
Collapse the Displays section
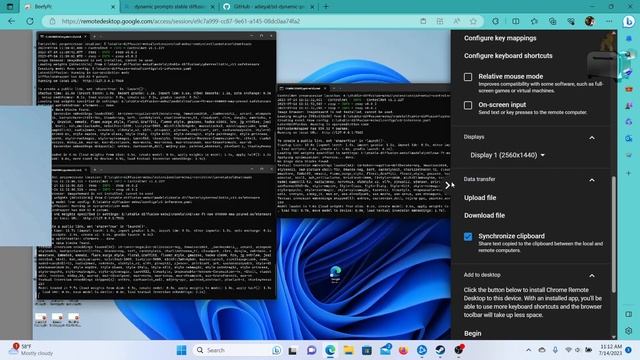592,138
